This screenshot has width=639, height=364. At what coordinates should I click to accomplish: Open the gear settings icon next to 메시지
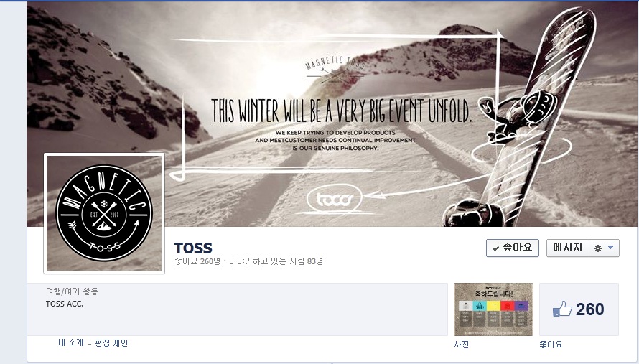pos(598,248)
